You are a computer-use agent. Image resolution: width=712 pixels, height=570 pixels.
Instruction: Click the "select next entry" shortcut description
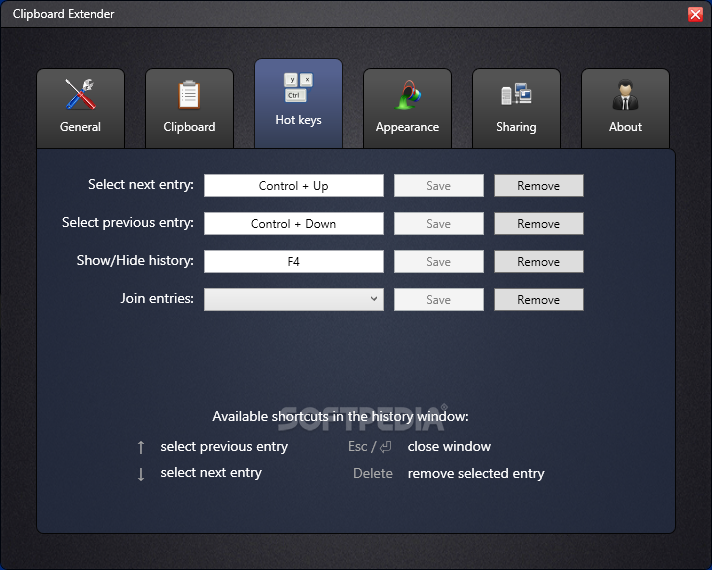tap(211, 473)
